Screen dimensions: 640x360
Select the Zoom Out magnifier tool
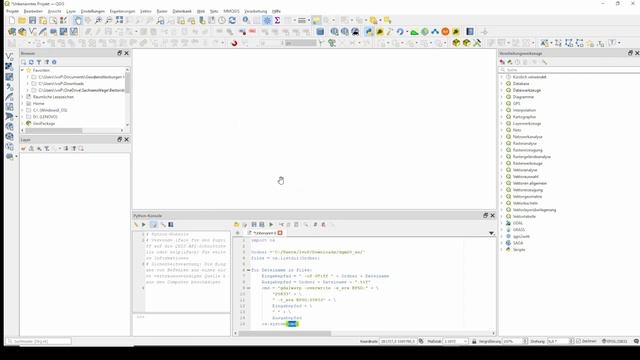109,20
